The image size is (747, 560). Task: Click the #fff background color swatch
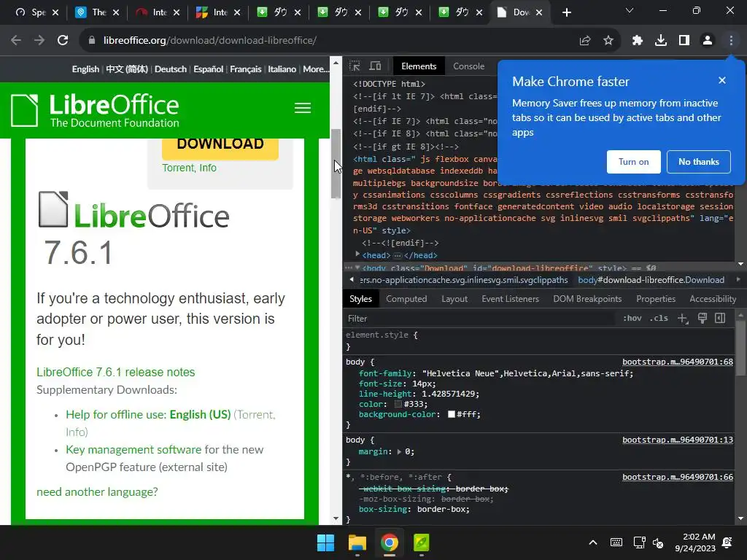click(452, 415)
